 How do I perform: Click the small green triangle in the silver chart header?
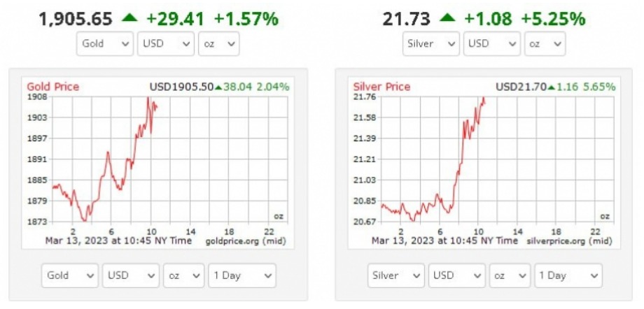(552, 87)
